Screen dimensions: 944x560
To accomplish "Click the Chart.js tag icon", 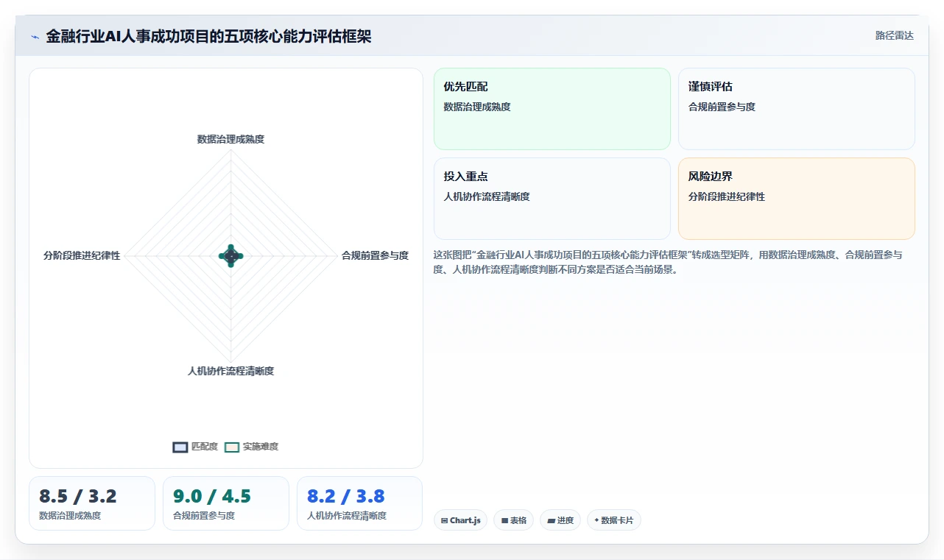I will click(444, 520).
